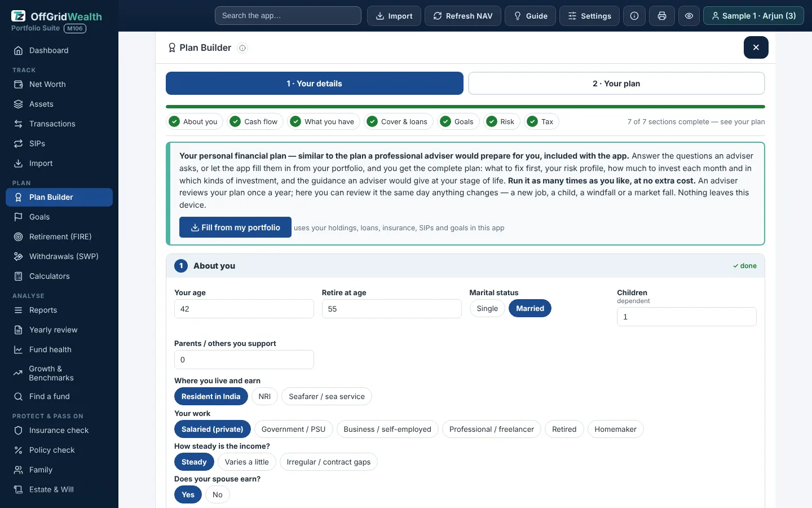This screenshot has height=508, width=812.
Task: Click the Search the app field
Action: 288,16
